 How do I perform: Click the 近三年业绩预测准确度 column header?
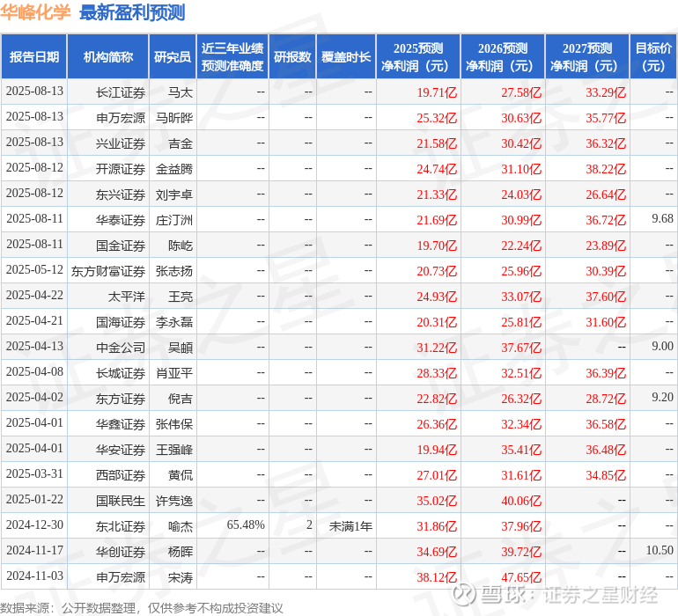232,56
